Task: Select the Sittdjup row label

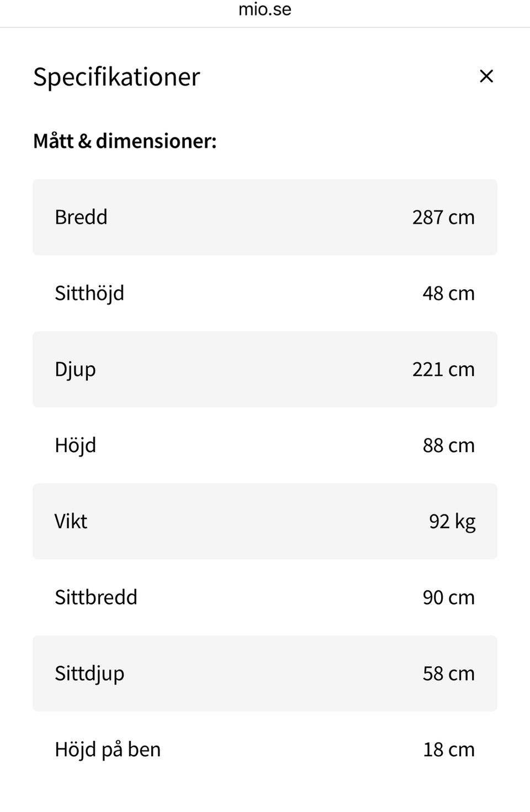Action: 89,673
